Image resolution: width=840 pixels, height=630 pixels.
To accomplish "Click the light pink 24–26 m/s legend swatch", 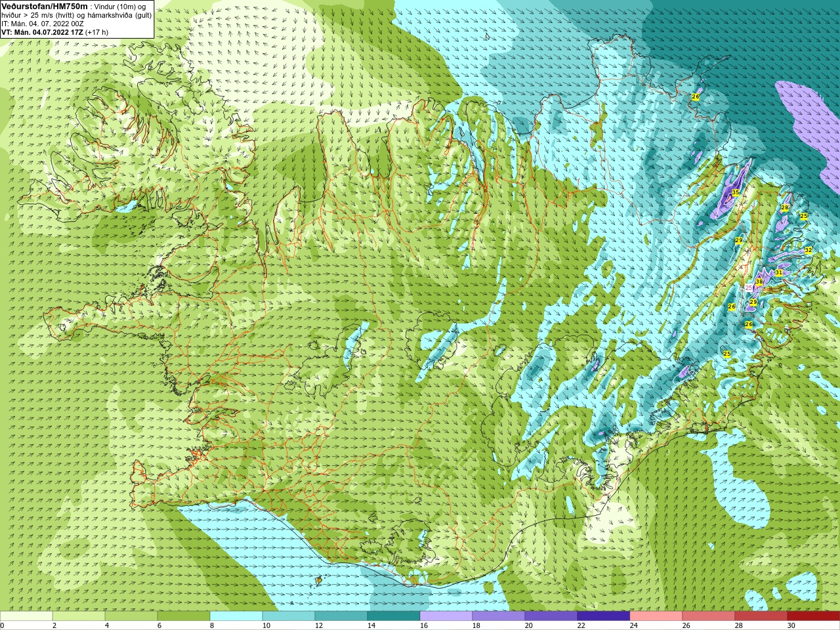I will 656,616.
